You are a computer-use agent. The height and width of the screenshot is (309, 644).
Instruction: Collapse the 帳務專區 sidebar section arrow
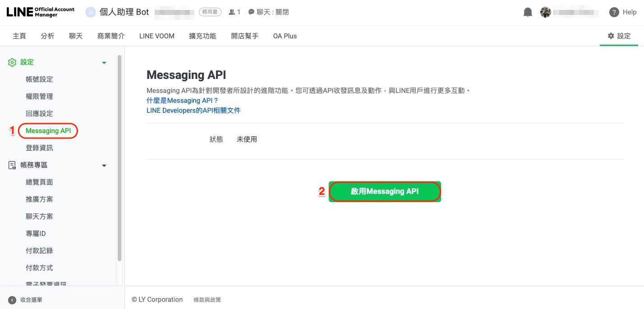(104, 166)
